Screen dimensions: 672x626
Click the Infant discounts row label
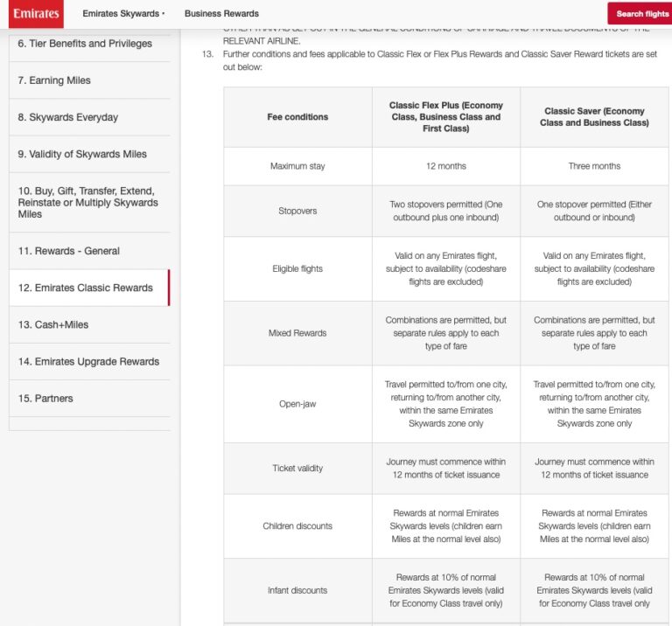pyautogui.click(x=297, y=590)
